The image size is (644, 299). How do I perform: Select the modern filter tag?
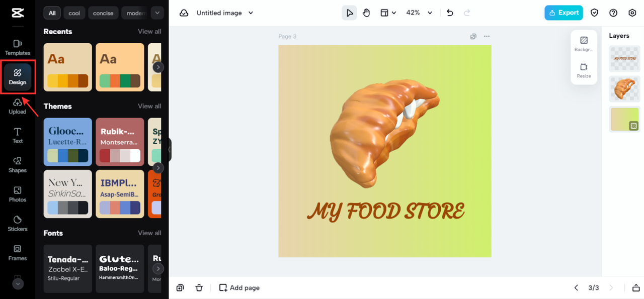134,13
